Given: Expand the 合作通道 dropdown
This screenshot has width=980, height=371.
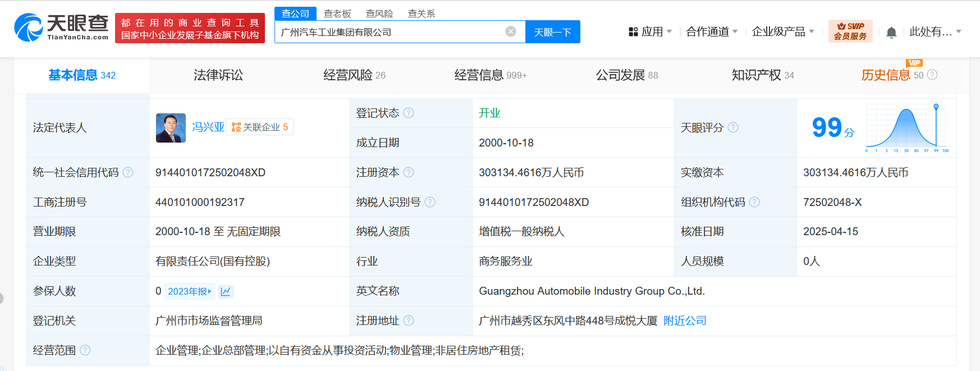Looking at the screenshot, I should [x=712, y=32].
